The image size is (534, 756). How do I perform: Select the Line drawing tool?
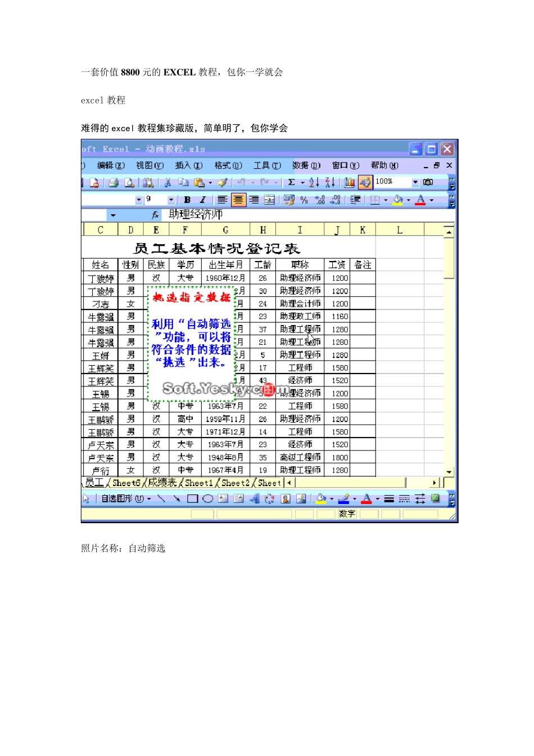point(161,498)
